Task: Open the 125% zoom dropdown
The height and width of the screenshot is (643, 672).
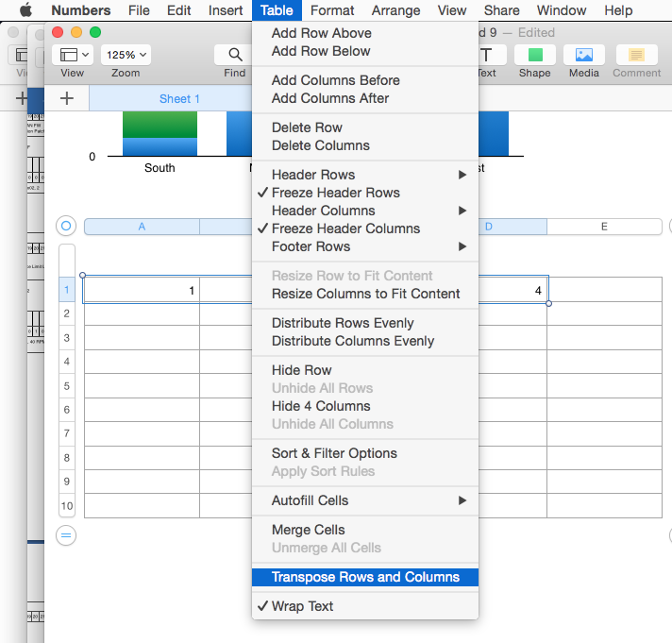Action: 126,55
